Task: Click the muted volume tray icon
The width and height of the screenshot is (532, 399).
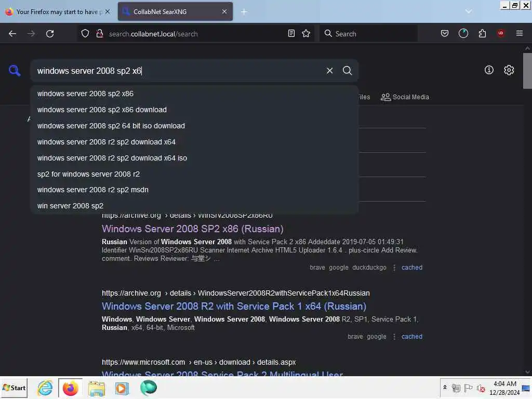Action: (481, 388)
